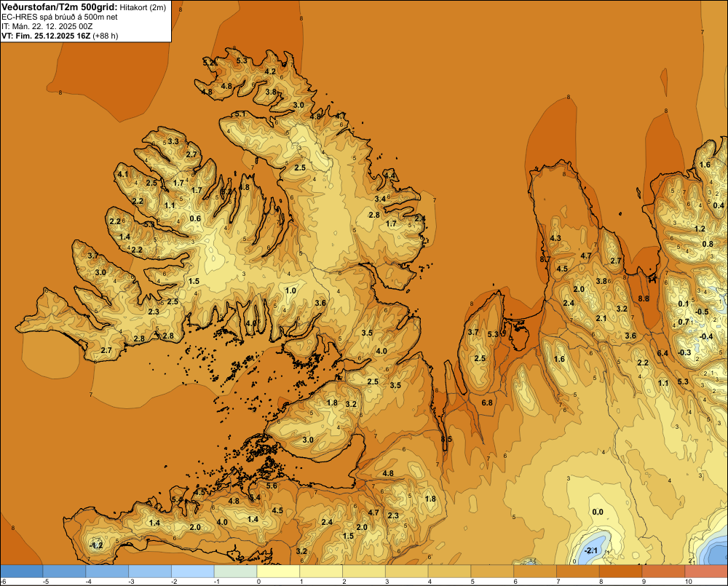Click the 'IT: Mán. 22. 12. 2025 00Z' line
The height and width of the screenshot is (586, 728).
pyautogui.click(x=47, y=26)
